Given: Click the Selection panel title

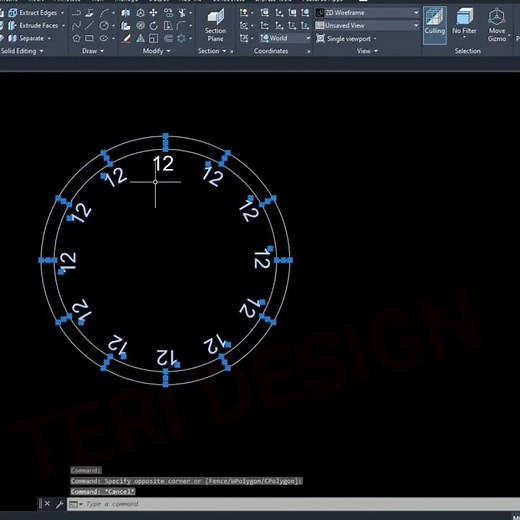Looking at the screenshot, I should [x=468, y=51].
